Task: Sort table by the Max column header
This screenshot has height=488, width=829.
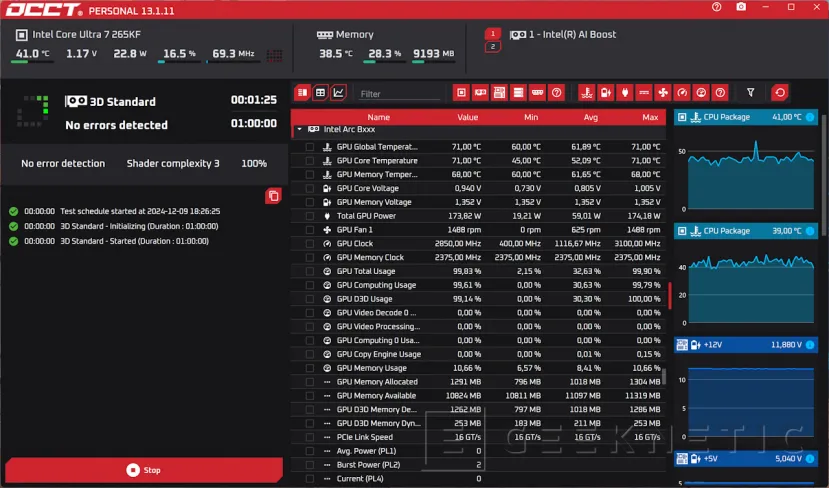Action: click(650, 117)
